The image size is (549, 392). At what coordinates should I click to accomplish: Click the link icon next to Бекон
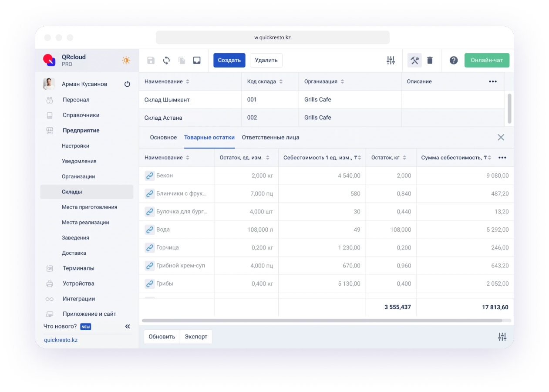(149, 176)
